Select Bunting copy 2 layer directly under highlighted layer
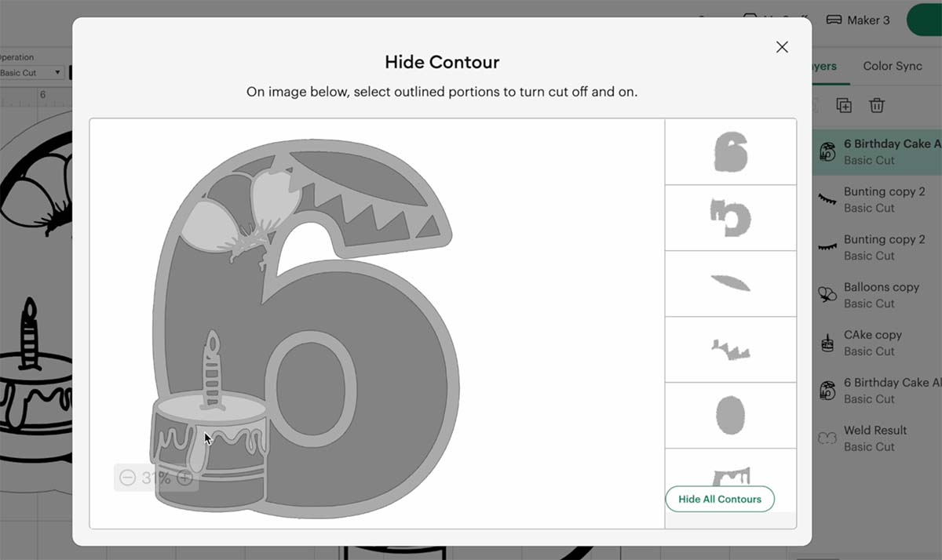The image size is (942, 560). 877,199
